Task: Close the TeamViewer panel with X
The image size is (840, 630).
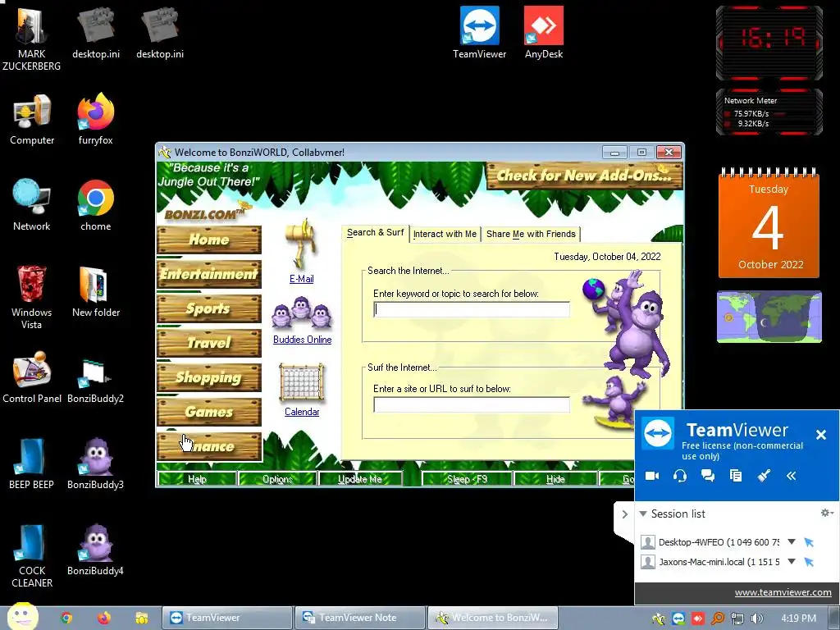Action: tap(820, 435)
